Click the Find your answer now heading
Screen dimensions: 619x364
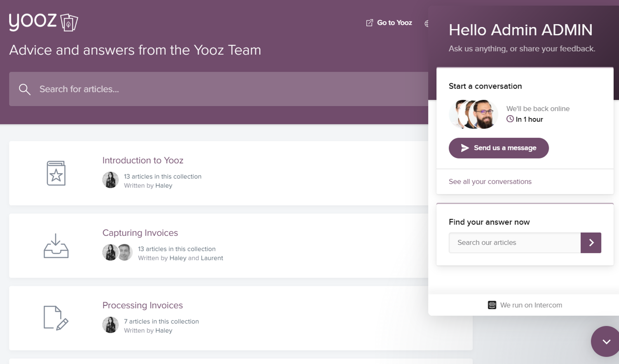click(489, 222)
